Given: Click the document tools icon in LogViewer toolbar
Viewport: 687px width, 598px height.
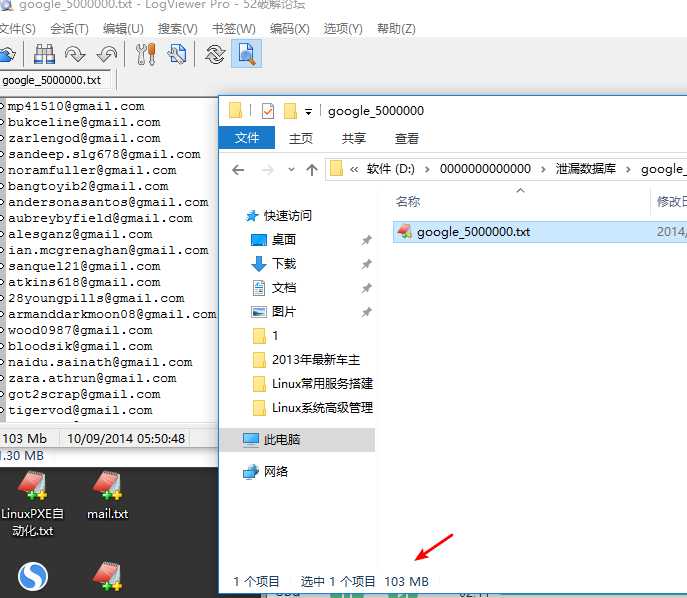Looking at the screenshot, I should [x=177, y=54].
